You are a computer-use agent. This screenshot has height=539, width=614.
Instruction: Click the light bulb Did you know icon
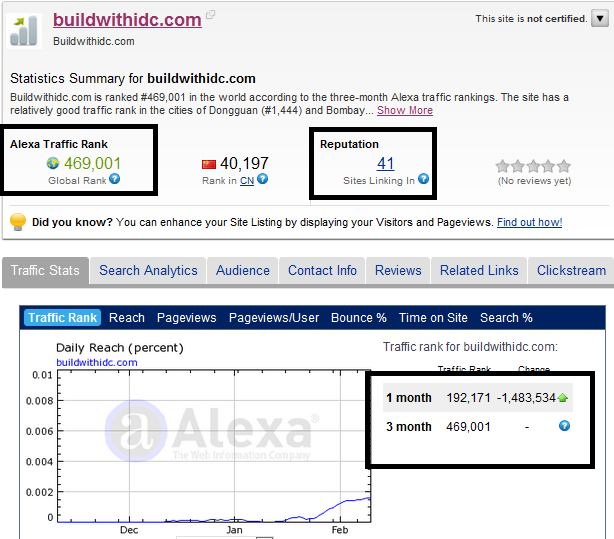pos(18,222)
